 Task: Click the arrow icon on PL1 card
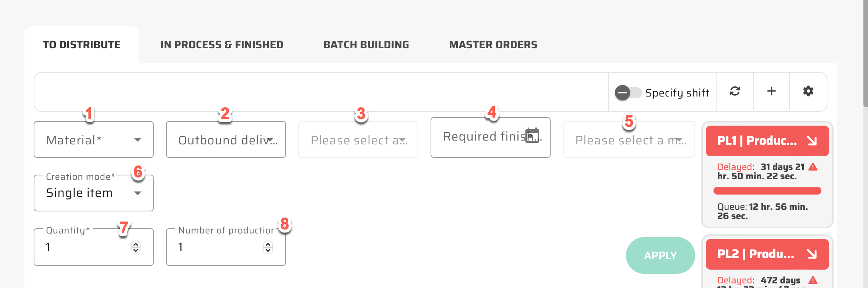click(812, 141)
